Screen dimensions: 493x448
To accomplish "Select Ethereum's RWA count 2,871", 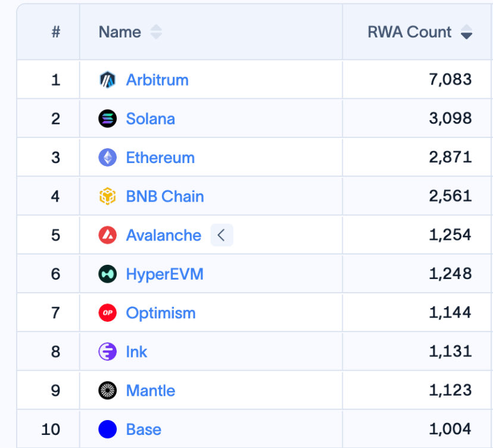I will (450, 157).
